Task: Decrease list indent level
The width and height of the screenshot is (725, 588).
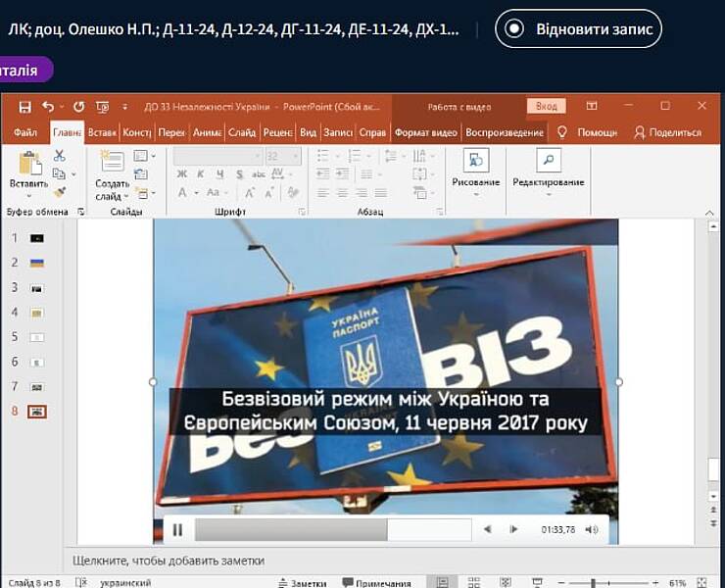Action: coord(322,173)
